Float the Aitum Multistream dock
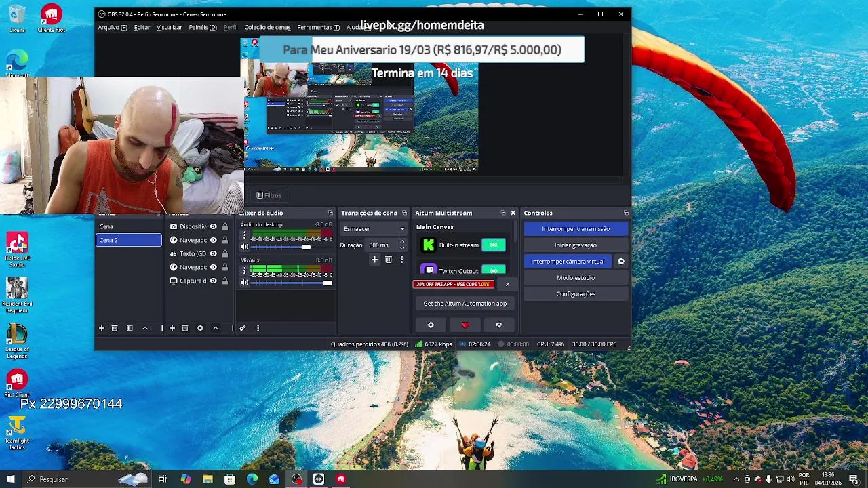The height and width of the screenshot is (488, 868). click(503, 213)
